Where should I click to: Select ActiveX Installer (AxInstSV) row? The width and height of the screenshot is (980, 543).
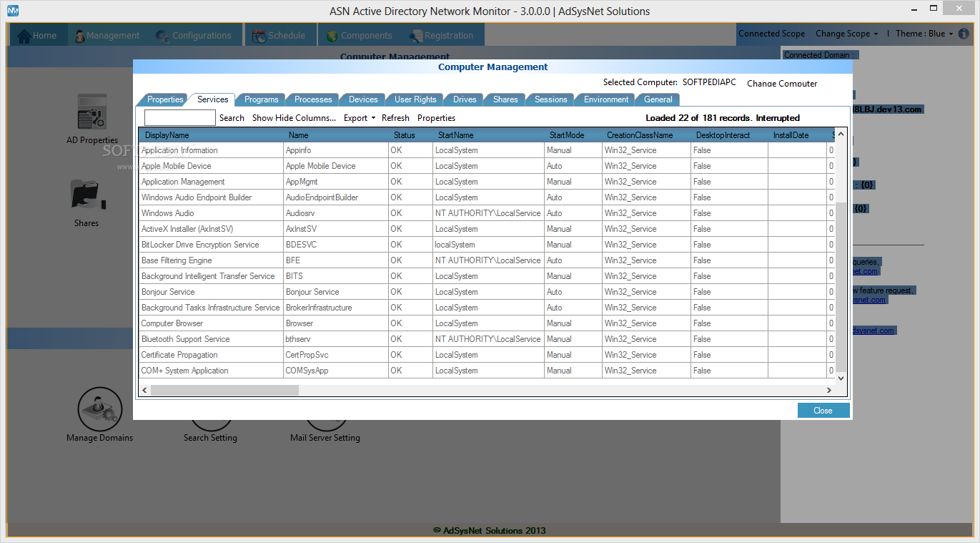pos(486,229)
